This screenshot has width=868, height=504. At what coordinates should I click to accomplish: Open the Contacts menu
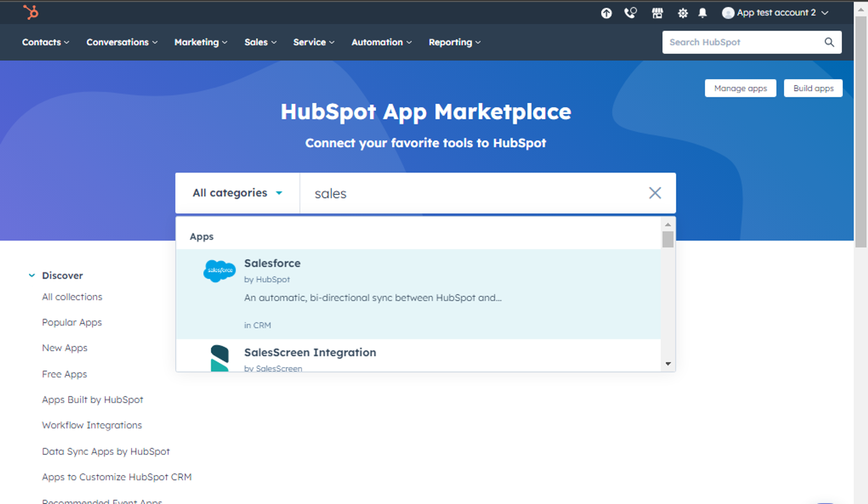tap(46, 42)
